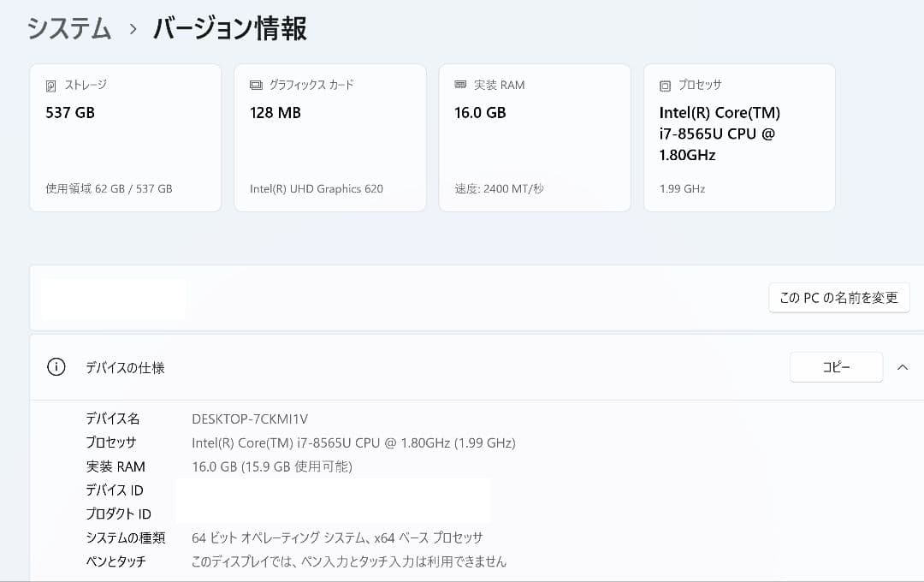Click the コピー button
The image size is (924, 582).
click(x=836, y=366)
